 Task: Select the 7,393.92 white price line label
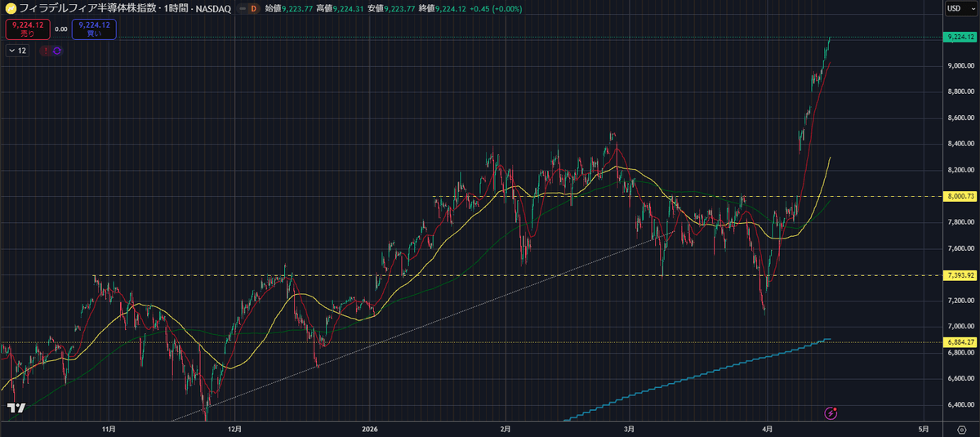coord(960,275)
